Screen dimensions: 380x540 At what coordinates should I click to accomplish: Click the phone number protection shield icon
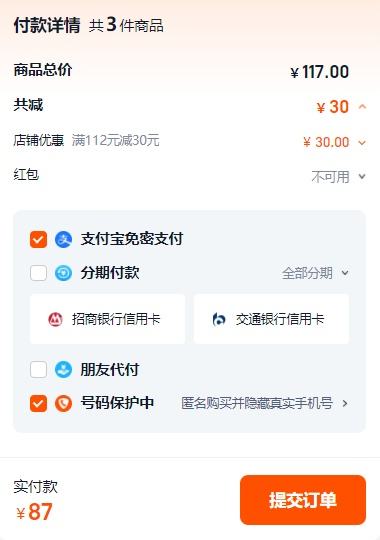(x=63, y=403)
